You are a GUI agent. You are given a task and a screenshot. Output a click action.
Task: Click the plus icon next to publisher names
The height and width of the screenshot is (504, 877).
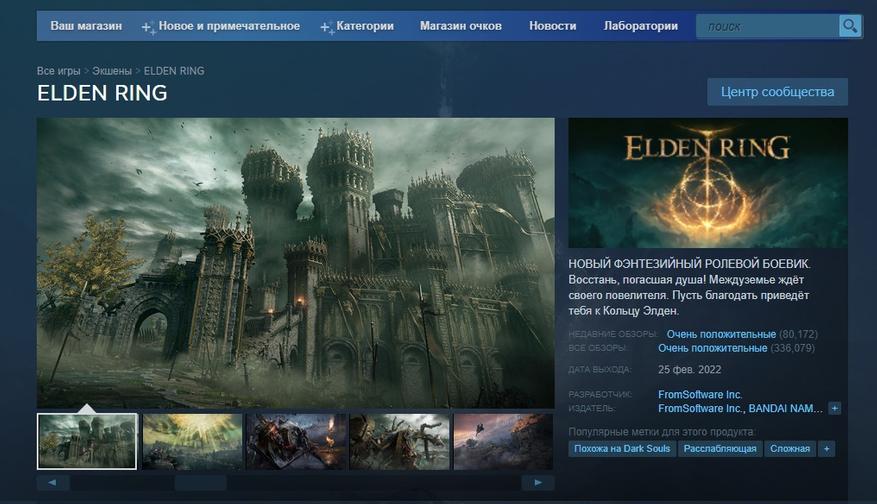[x=834, y=408]
